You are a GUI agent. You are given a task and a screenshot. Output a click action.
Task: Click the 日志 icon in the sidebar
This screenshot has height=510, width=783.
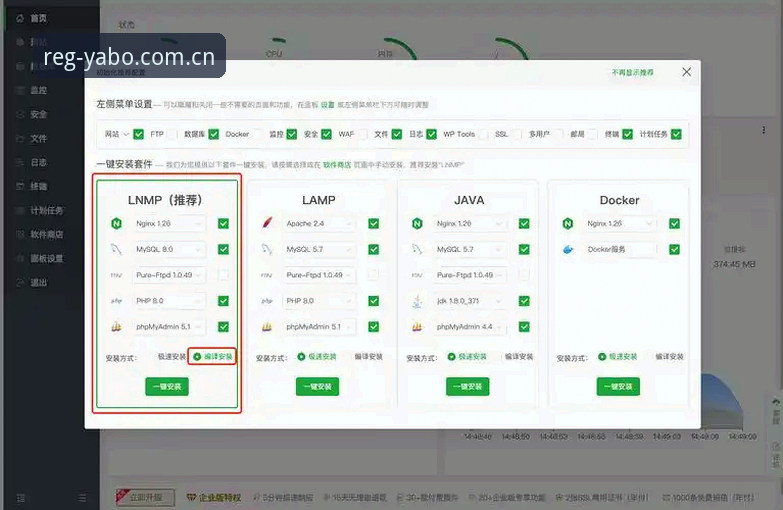pos(20,162)
